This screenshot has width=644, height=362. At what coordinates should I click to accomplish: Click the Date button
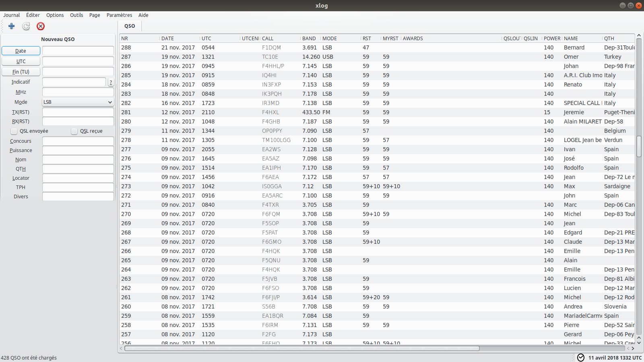point(21,51)
